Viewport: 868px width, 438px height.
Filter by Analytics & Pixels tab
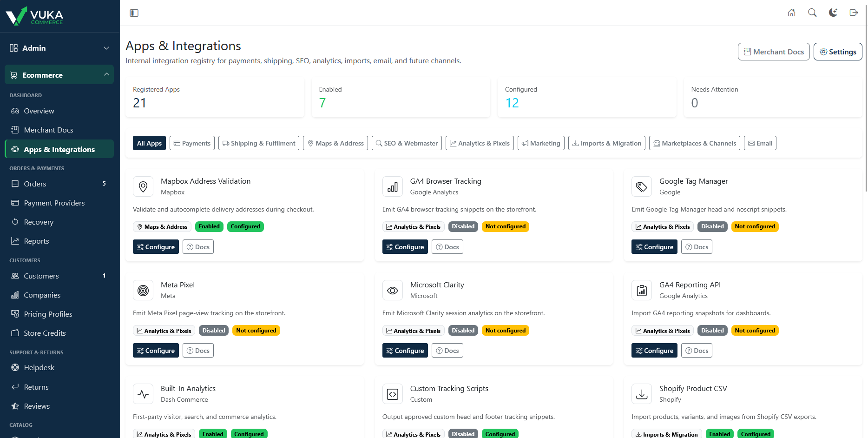pos(480,143)
